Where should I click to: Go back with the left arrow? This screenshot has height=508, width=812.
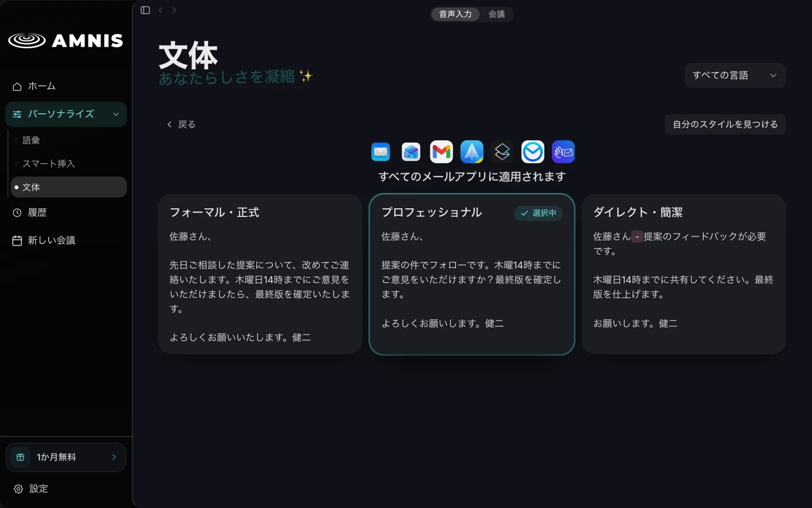tap(160, 10)
